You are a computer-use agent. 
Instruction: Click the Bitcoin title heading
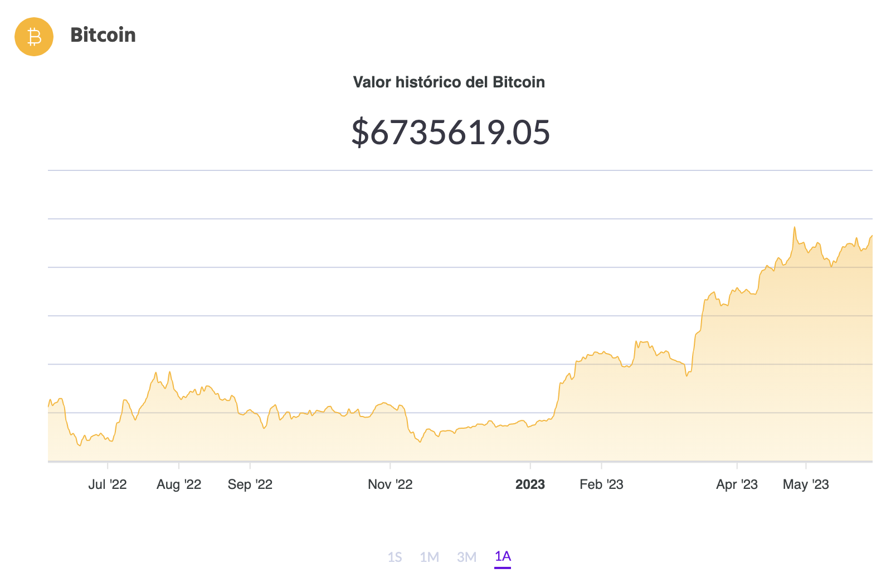coord(104,36)
